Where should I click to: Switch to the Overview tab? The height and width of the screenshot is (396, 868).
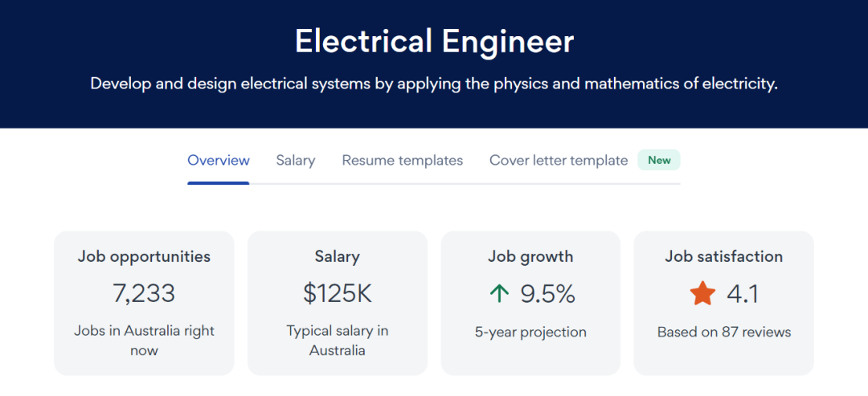219,161
